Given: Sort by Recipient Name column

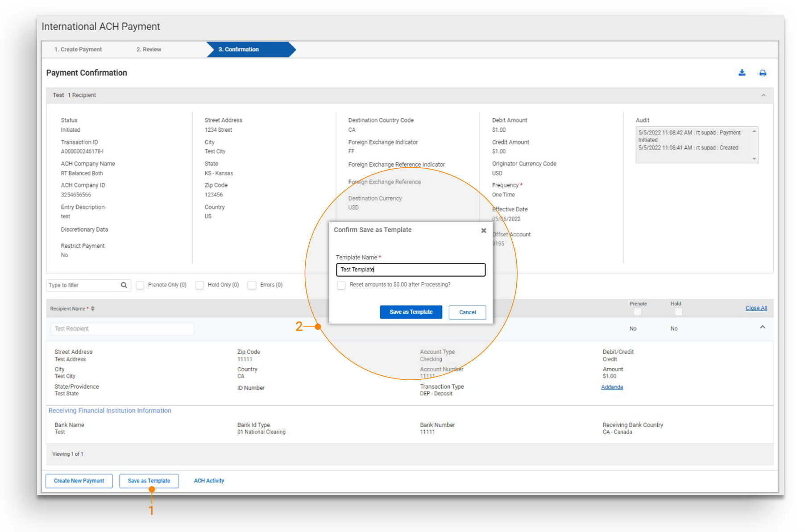Looking at the screenshot, I should click(92, 308).
